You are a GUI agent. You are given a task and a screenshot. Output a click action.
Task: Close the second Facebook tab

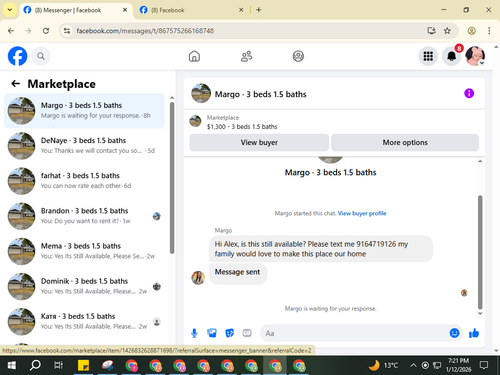[x=241, y=10]
